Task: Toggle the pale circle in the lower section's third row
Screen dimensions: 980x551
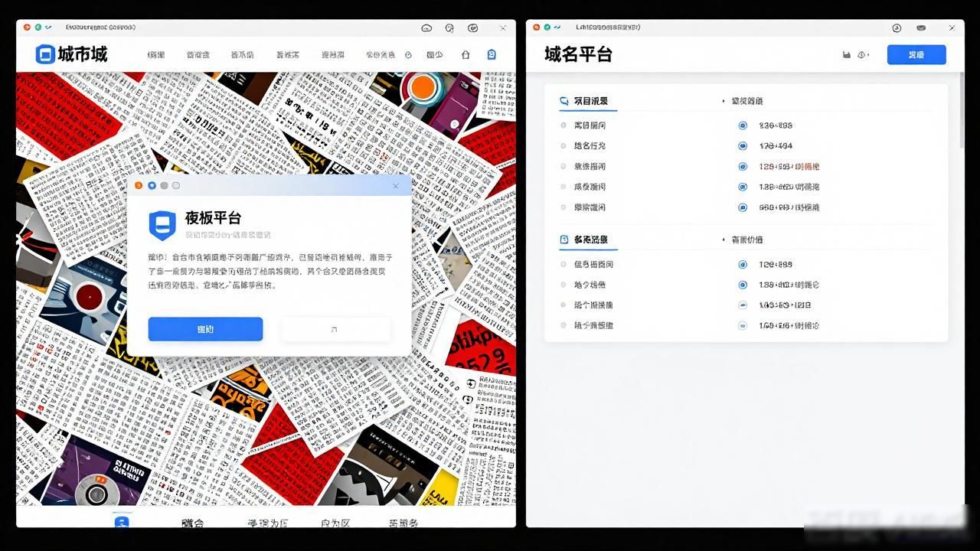Action: click(743, 305)
